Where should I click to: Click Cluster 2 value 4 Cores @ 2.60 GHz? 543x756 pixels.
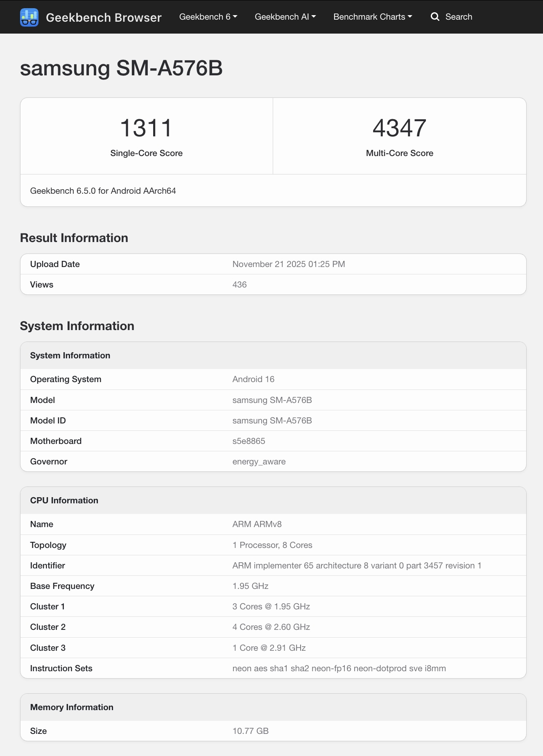(x=271, y=627)
